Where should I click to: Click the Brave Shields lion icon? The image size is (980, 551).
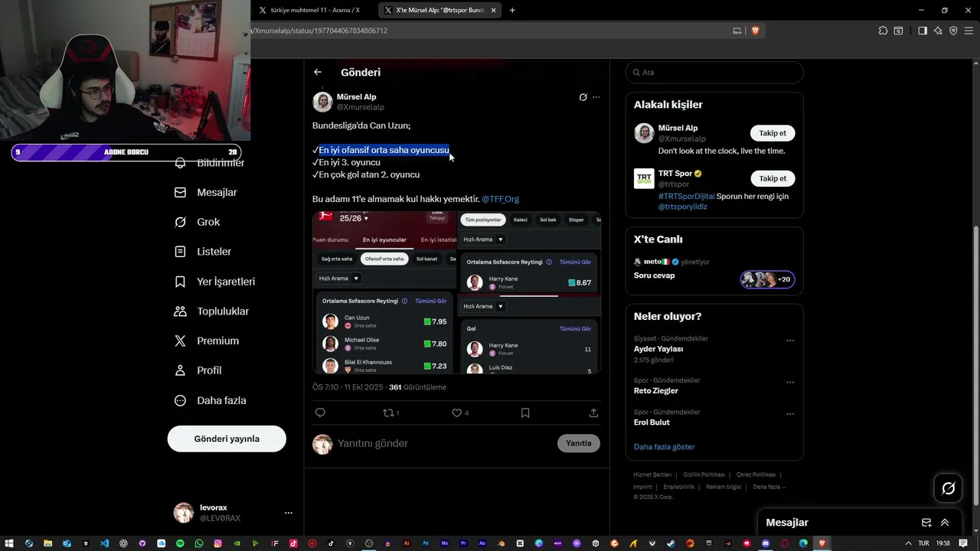pyautogui.click(x=755, y=31)
